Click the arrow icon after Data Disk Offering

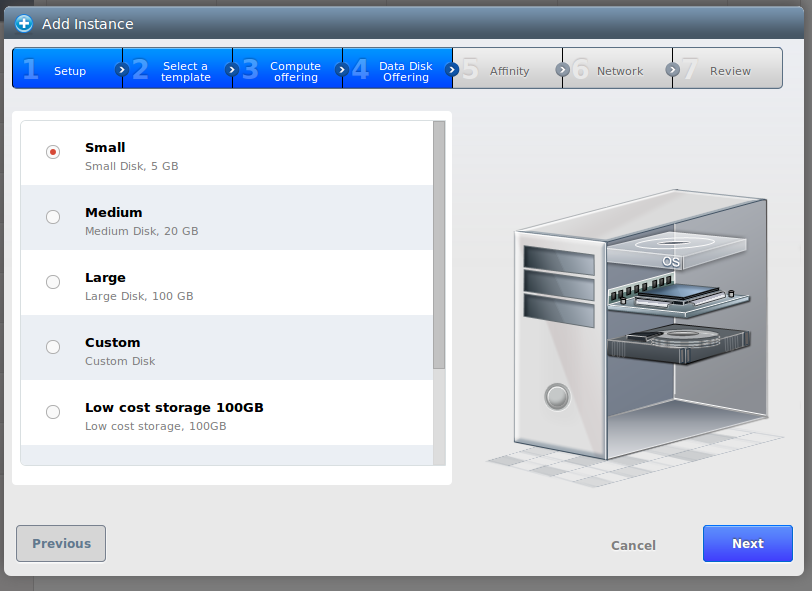pos(452,69)
